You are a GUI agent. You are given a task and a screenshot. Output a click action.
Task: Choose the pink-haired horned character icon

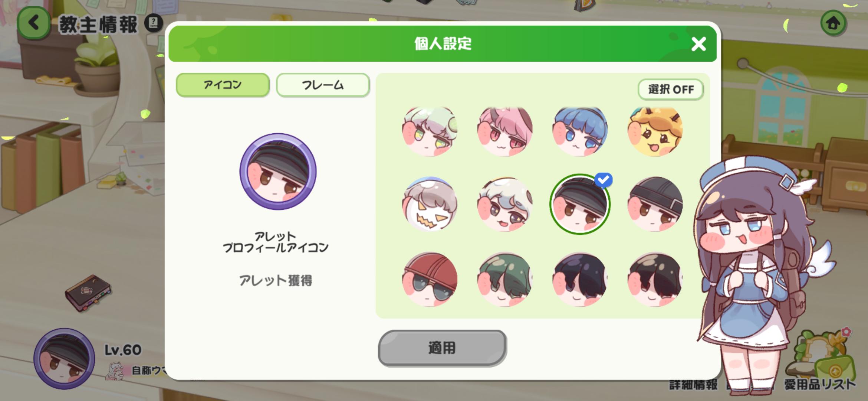[505, 131]
